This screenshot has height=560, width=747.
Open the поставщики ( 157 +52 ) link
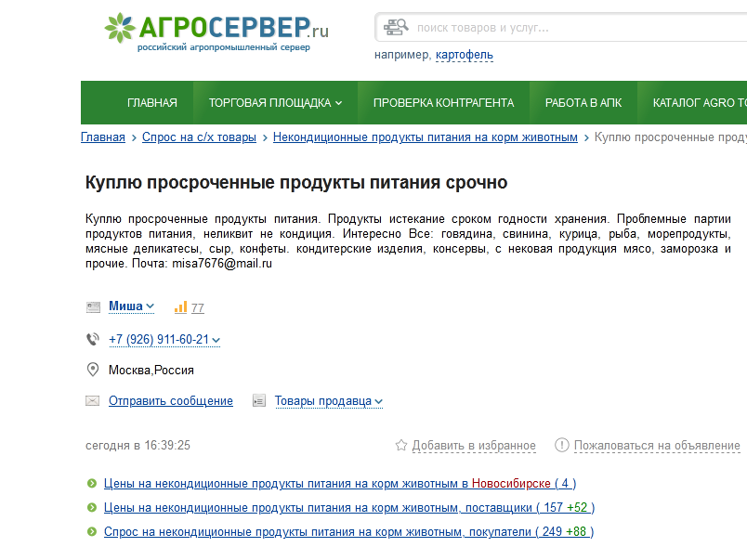click(x=349, y=508)
